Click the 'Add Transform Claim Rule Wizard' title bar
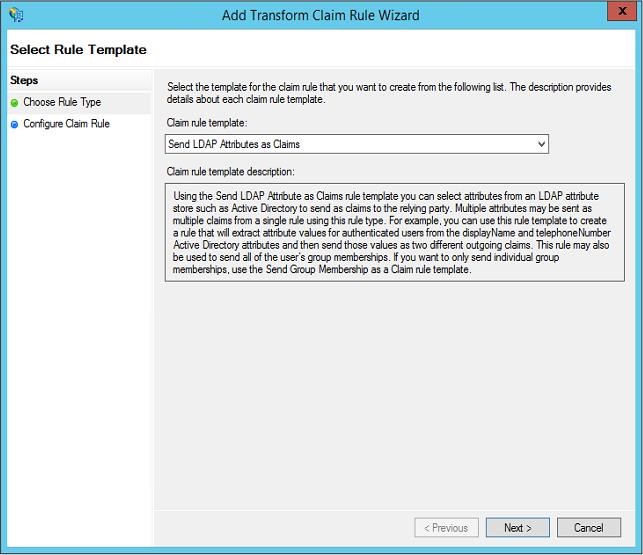The image size is (643, 555). coord(320,15)
